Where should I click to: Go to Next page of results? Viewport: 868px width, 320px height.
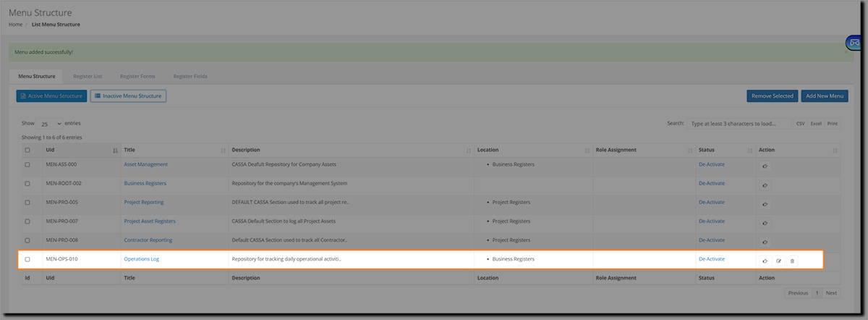[x=831, y=293]
